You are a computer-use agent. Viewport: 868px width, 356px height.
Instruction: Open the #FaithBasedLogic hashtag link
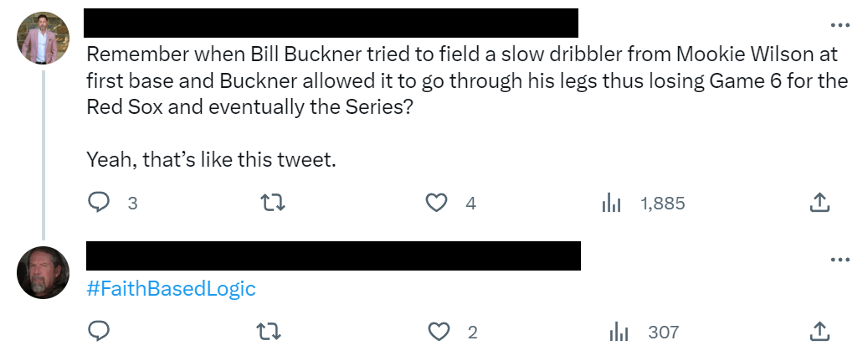[171, 289]
